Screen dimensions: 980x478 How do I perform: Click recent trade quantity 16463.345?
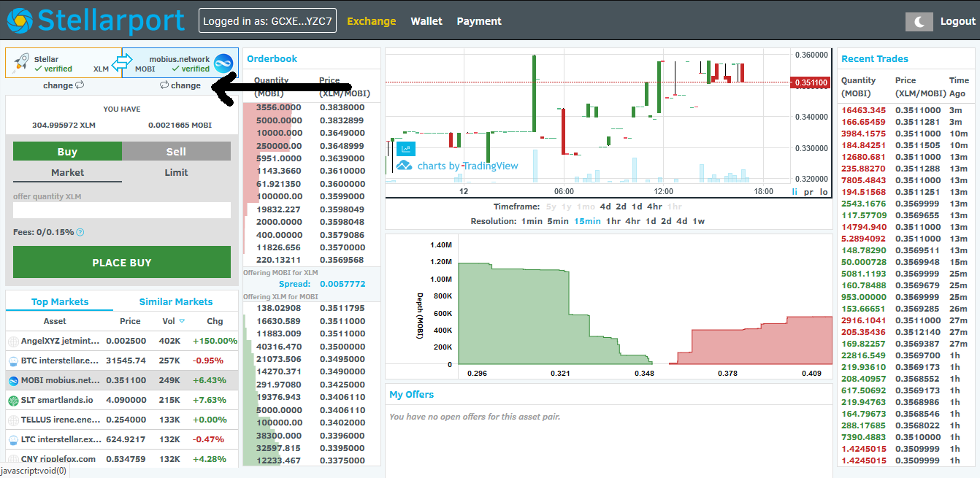(863, 110)
